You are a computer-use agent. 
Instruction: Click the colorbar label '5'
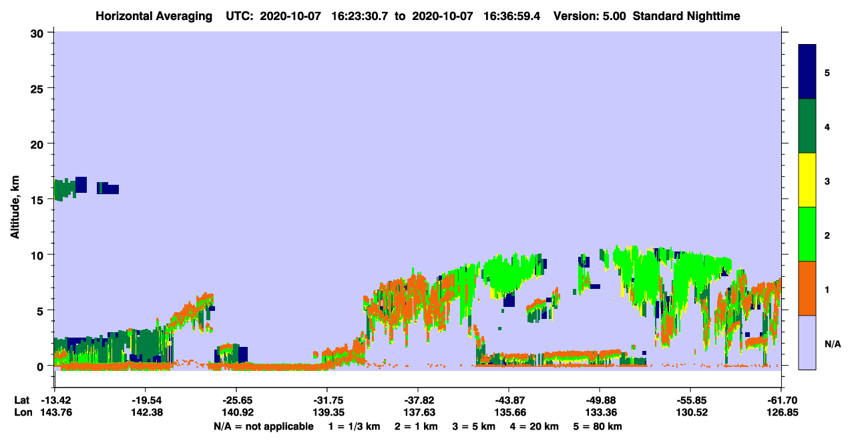pos(827,72)
